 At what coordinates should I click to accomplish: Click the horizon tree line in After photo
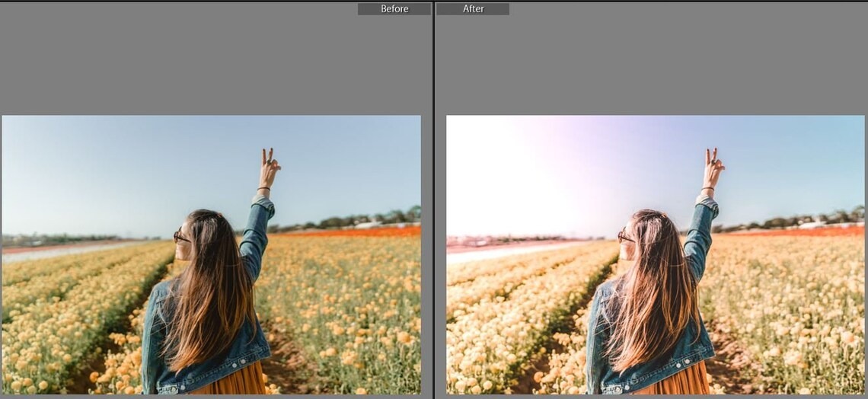coord(799,219)
